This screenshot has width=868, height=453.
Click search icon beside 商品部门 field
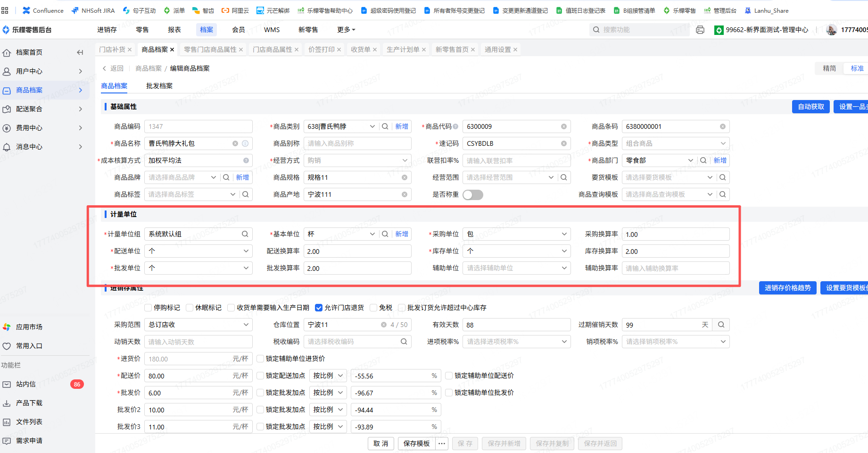tap(703, 160)
